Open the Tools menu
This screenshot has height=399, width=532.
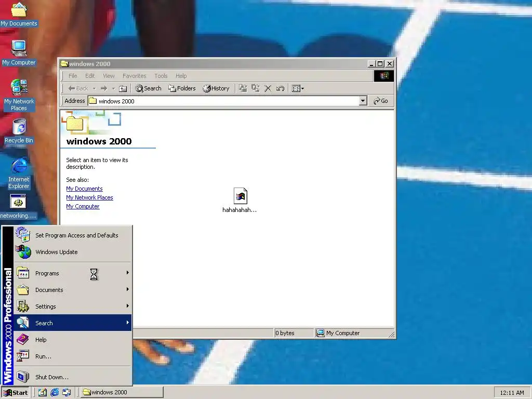click(161, 76)
